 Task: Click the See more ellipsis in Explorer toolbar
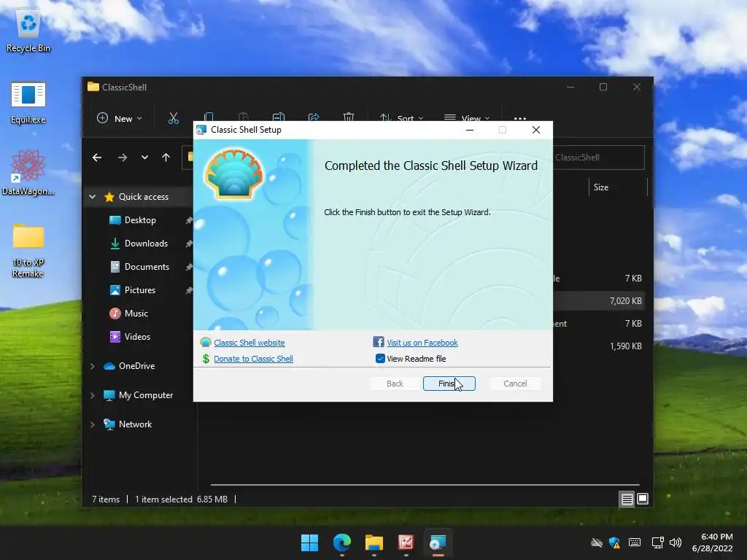pyautogui.click(x=520, y=119)
